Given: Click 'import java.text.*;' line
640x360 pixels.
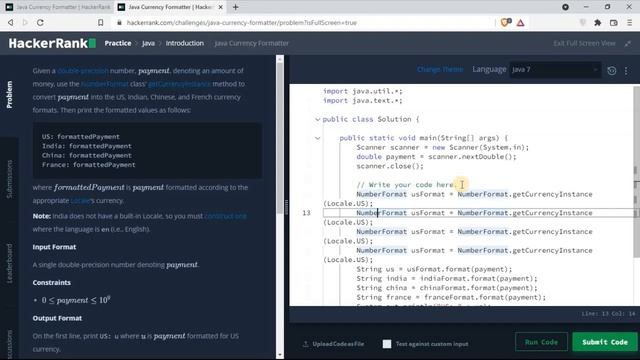Looking at the screenshot, I should 362,101.
